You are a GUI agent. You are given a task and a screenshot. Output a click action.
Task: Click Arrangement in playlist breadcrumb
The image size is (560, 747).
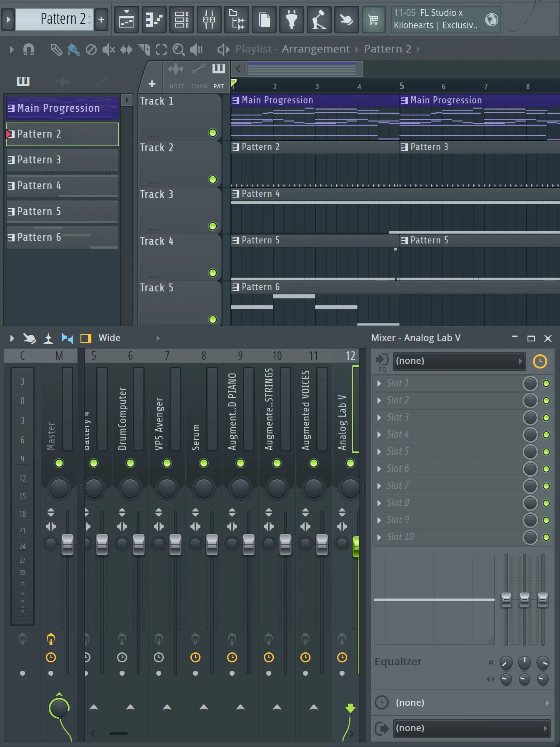tap(316, 49)
